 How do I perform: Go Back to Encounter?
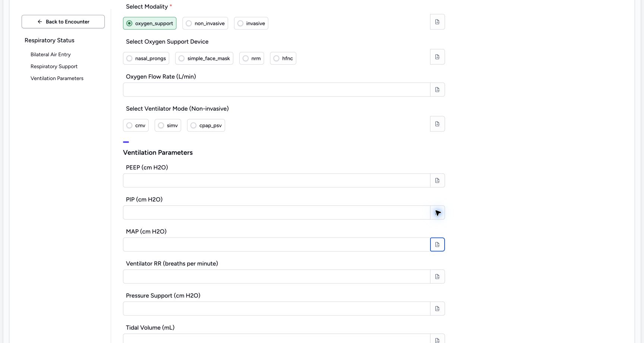pyautogui.click(x=63, y=22)
